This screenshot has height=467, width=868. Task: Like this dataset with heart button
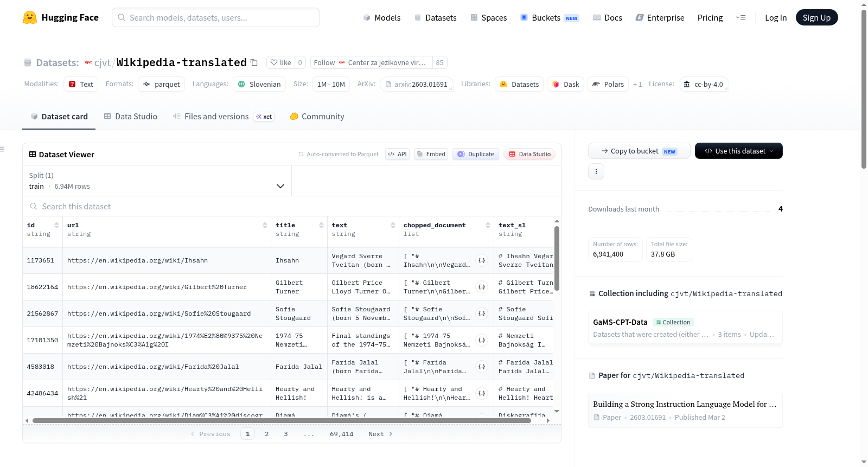pyautogui.click(x=281, y=62)
